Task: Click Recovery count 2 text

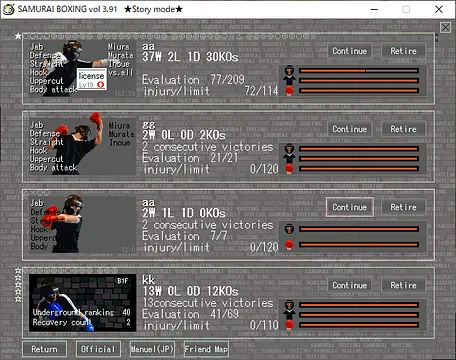Action: click(x=81, y=322)
